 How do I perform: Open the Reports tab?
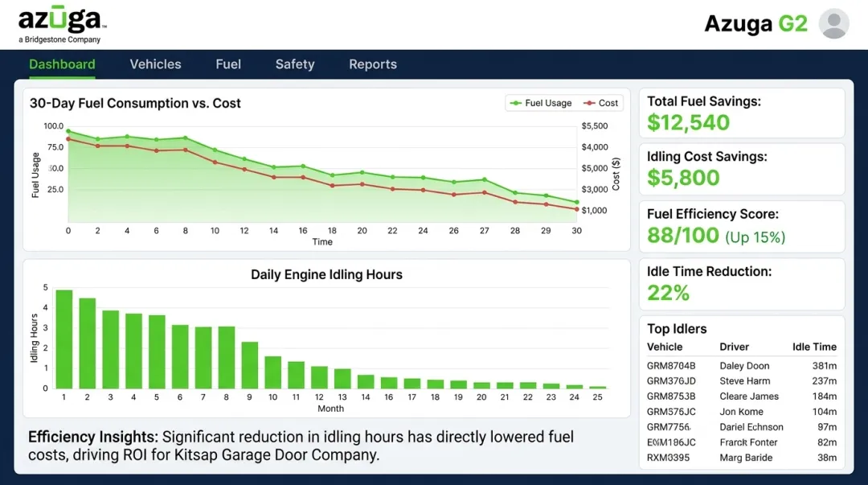click(373, 64)
